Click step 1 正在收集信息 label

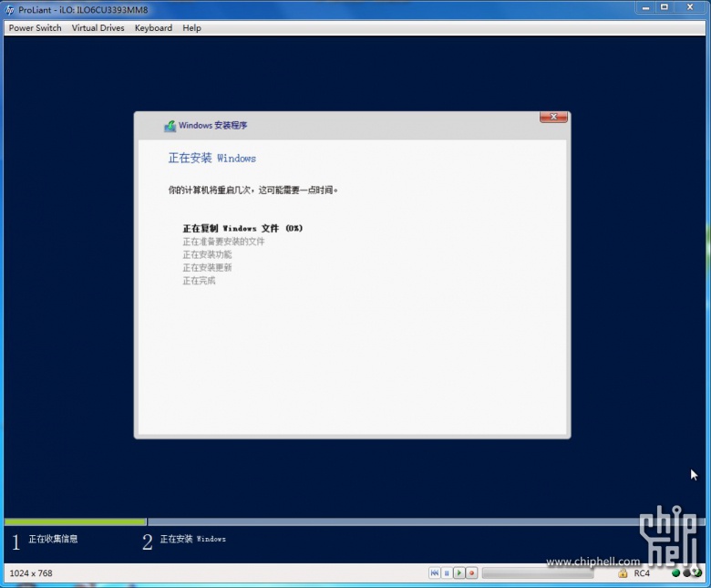pos(53,539)
